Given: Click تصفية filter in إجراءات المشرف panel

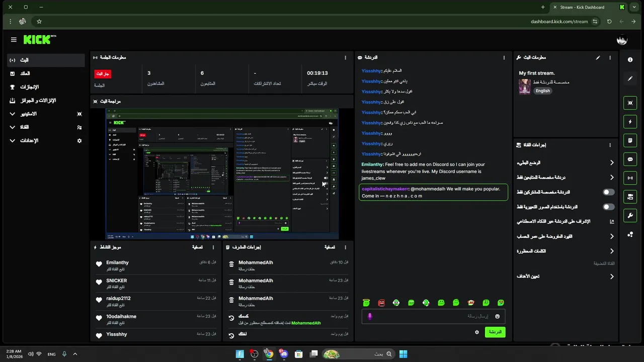Looking at the screenshot, I should coord(330,247).
